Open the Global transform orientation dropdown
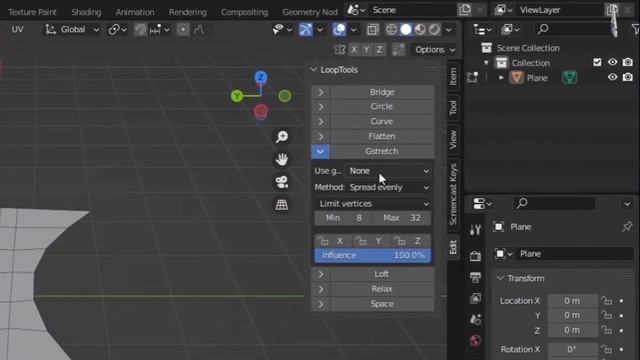640x360 pixels. click(x=72, y=29)
